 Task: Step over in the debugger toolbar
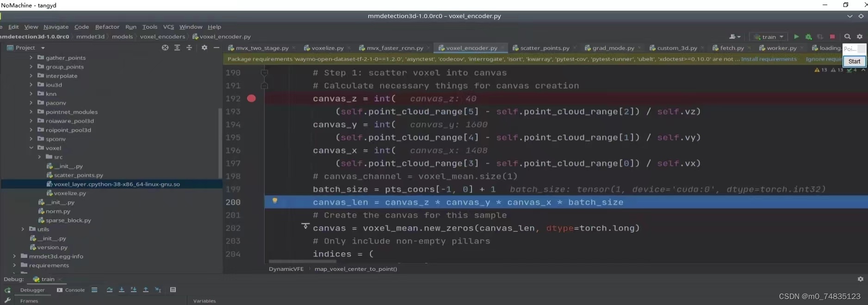[x=110, y=290]
